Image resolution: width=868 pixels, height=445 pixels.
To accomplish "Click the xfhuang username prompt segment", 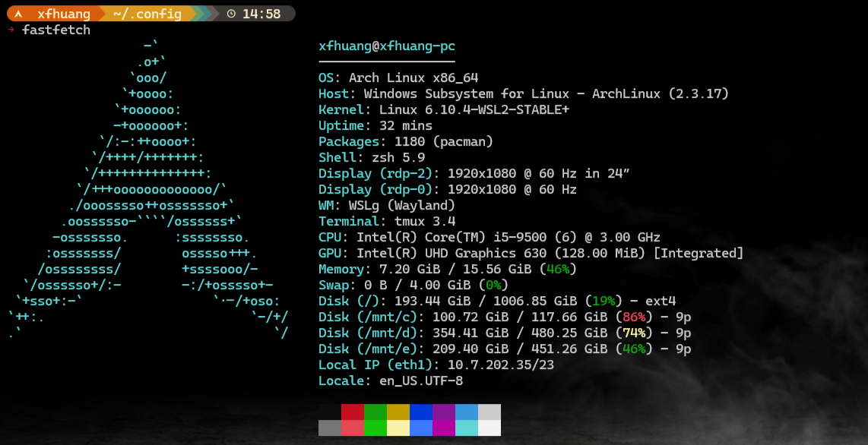I will tap(64, 14).
